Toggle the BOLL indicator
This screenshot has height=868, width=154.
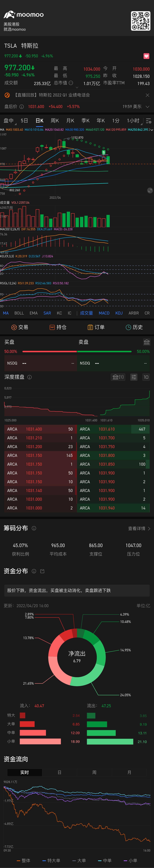pos(19,313)
